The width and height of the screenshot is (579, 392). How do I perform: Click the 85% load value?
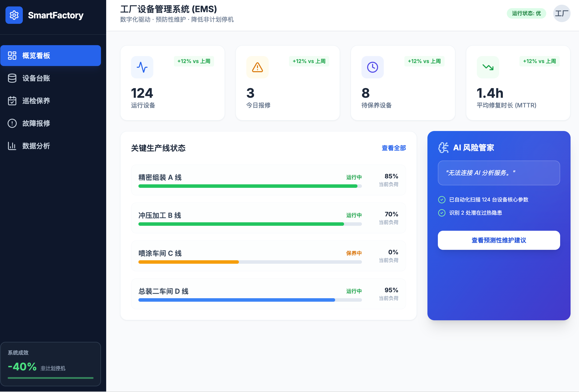[391, 176]
